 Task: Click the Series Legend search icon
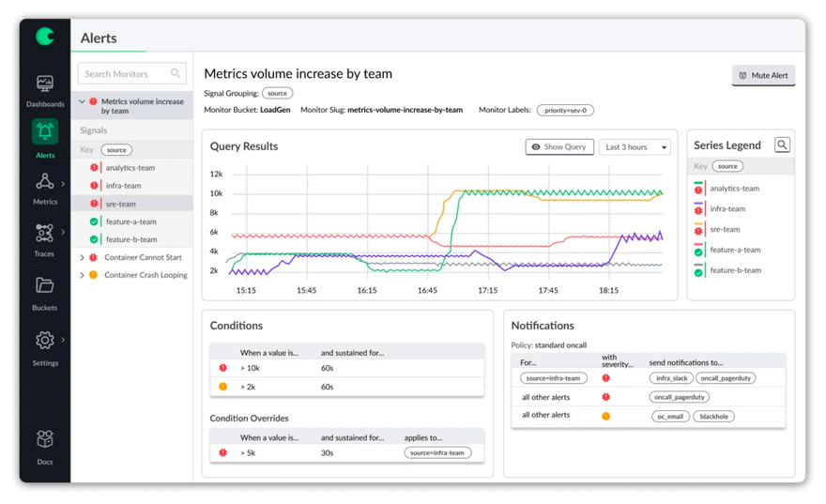click(782, 145)
